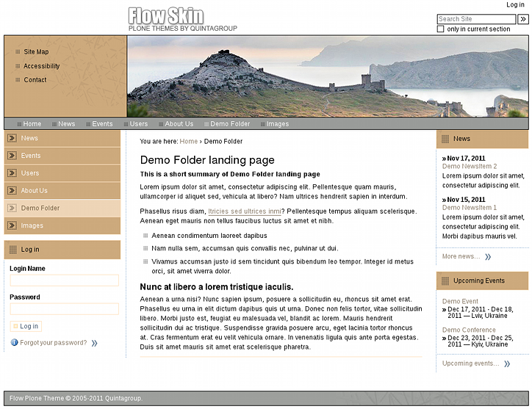Open the Contact link
The image size is (532, 409).
35,80
